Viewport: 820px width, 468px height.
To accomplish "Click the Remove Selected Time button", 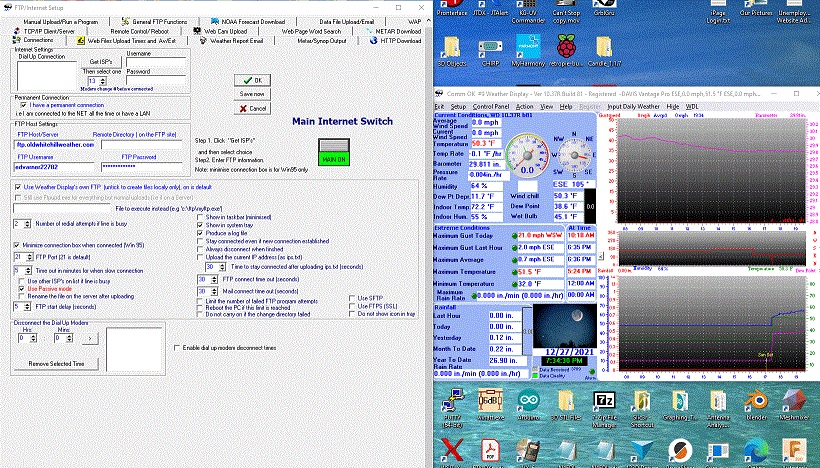I will pyautogui.click(x=56, y=363).
